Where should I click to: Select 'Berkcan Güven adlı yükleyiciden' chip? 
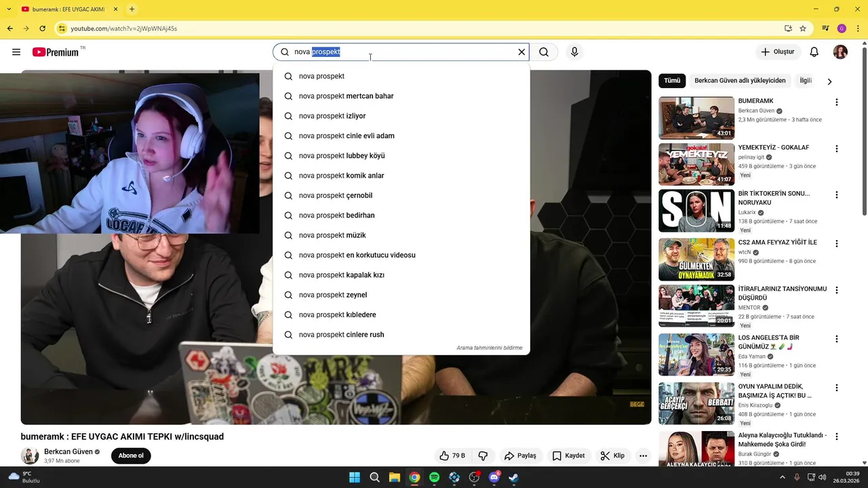[740, 81]
